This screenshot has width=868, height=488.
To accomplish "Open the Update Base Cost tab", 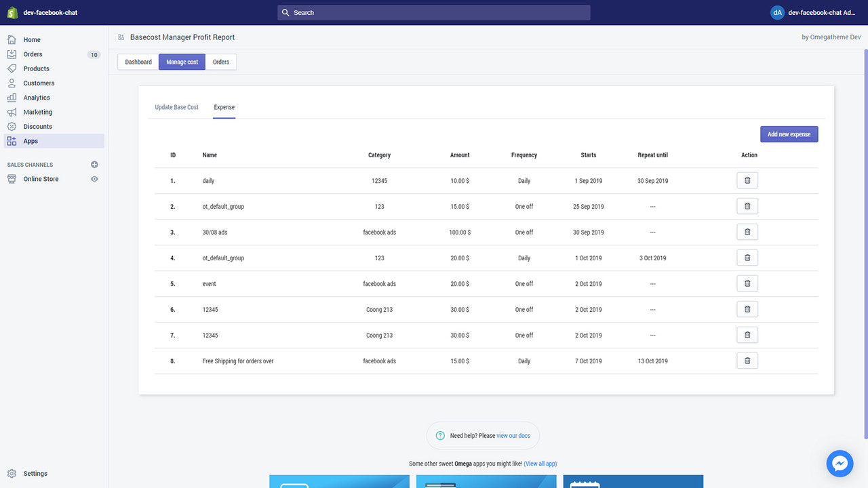I will tap(176, 106).
